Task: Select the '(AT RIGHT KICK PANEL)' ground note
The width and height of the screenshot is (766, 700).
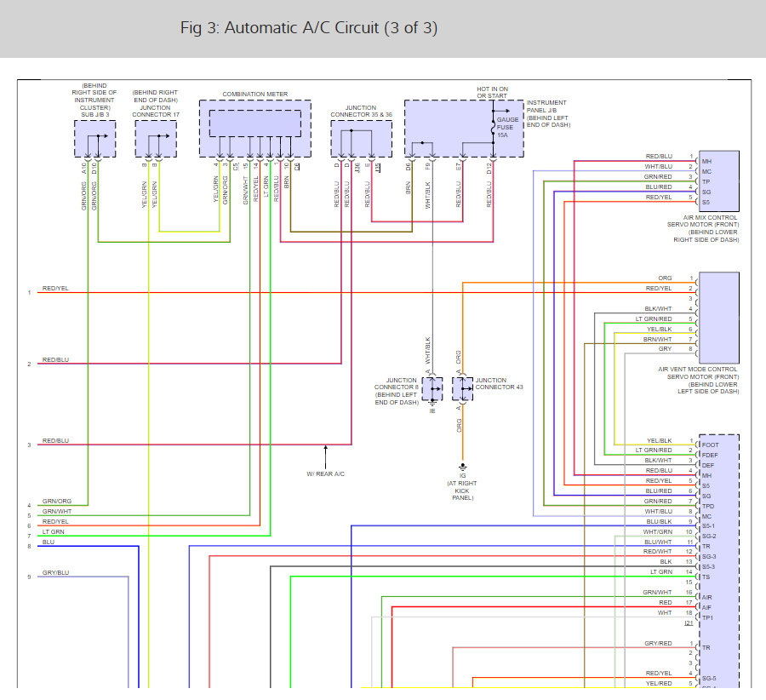Action: (462, 491)
